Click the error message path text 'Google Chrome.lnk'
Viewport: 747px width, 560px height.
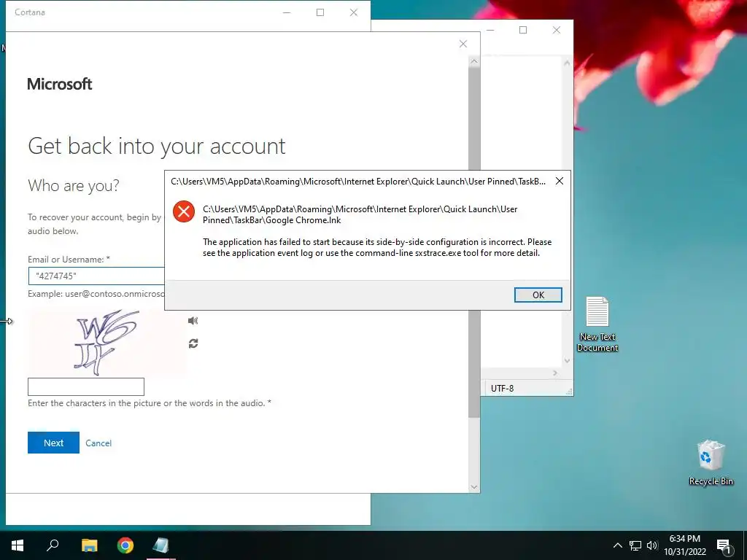click(303, 220)
